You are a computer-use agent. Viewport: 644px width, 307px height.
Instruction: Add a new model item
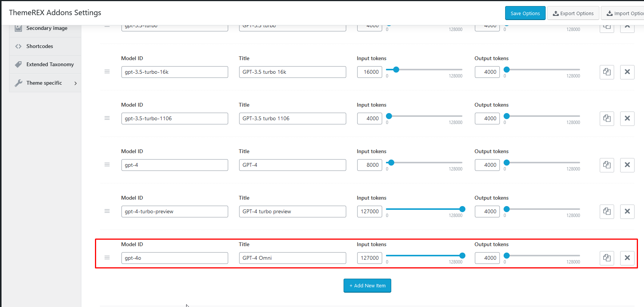pos(367,285)
